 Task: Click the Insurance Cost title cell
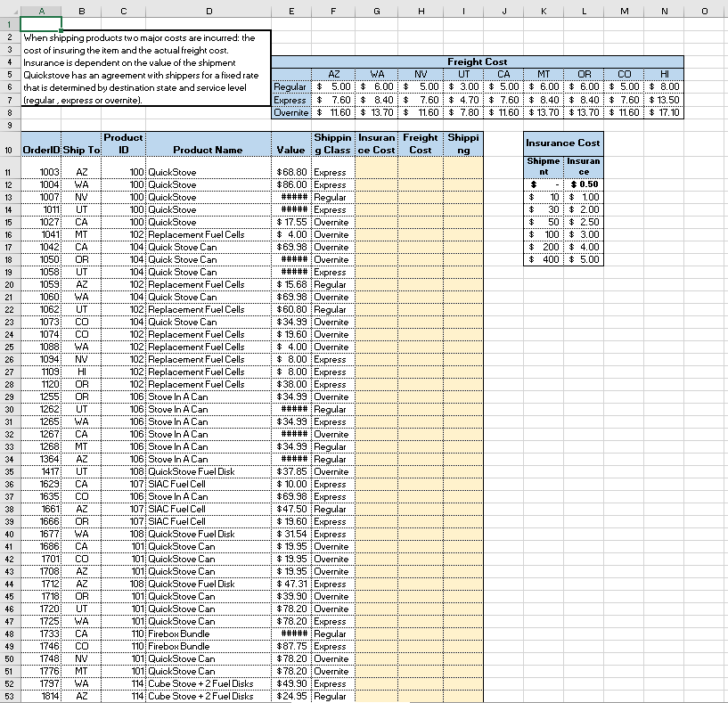[x=563, y=143]
